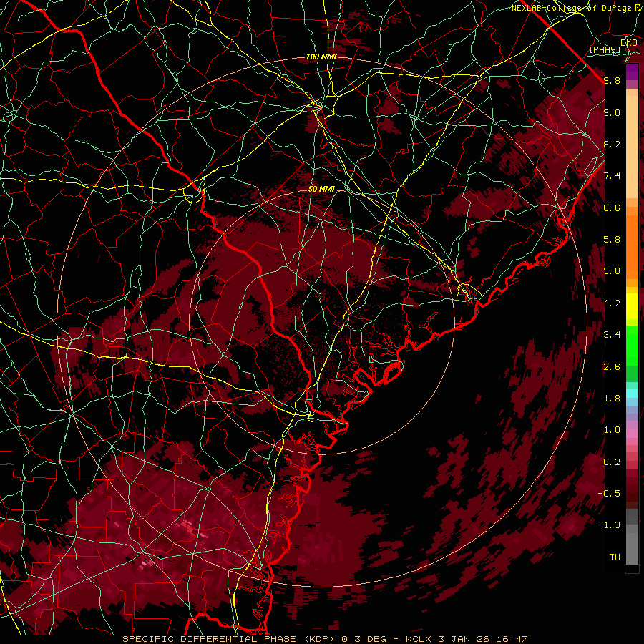Click the '1.8' scale value

[612, 399]
